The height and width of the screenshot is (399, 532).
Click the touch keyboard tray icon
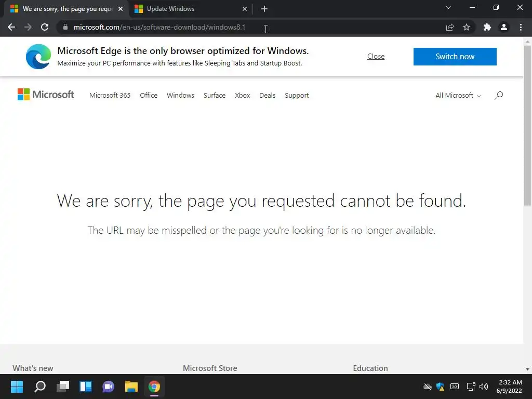point(455,387)
